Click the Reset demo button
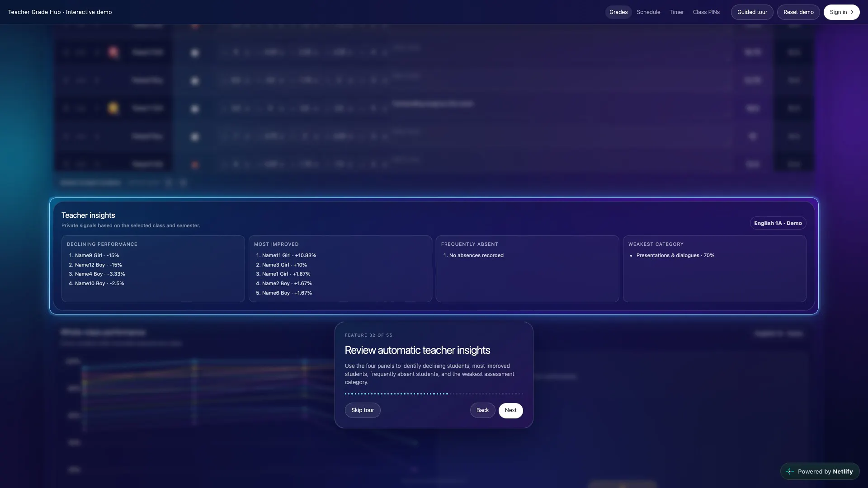 798,12
